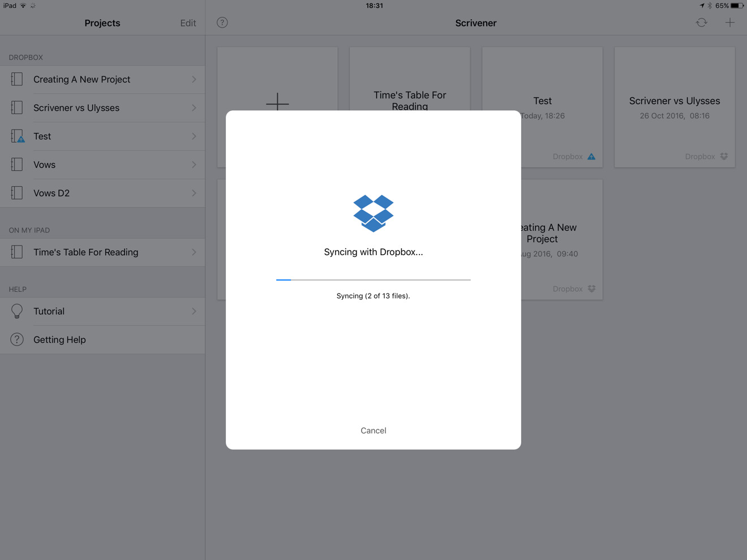Click warning triangle icon on Test card
The image size is (747, 560).
pyautogui.click(x=591, y=157)
